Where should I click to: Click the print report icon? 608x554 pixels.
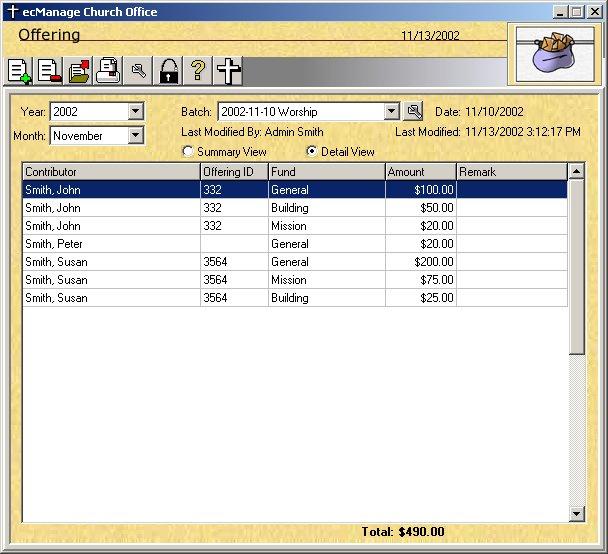(108, 71)
